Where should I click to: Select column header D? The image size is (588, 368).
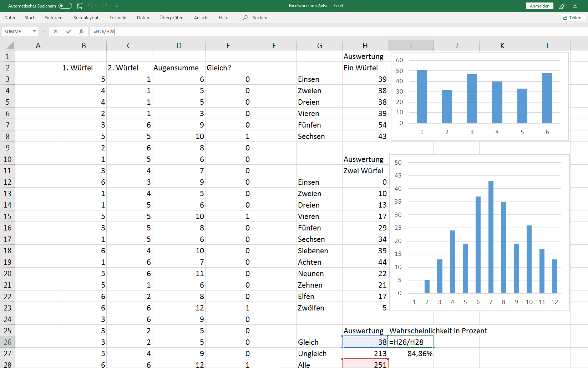pos(179,45)
